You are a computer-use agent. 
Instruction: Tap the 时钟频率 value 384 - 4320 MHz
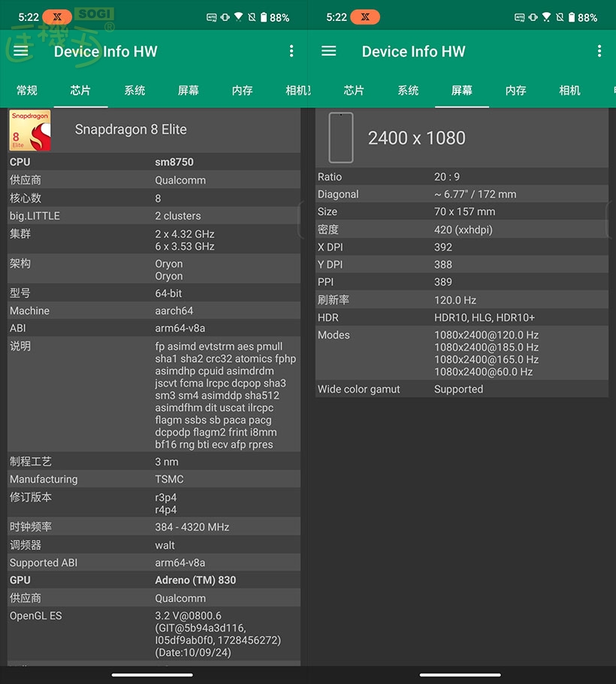[192, 527]
